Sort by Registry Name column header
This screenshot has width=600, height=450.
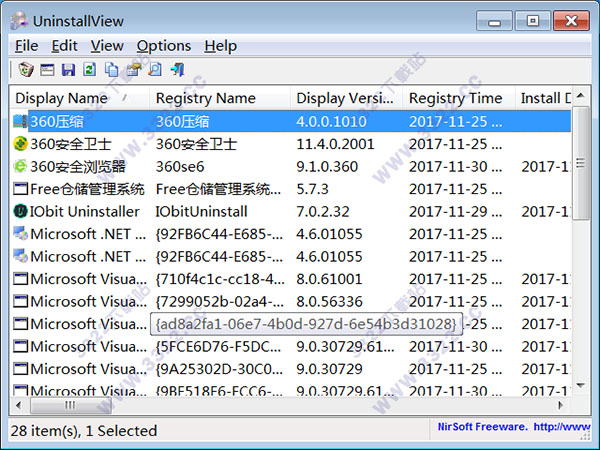(x=220, y=98)
